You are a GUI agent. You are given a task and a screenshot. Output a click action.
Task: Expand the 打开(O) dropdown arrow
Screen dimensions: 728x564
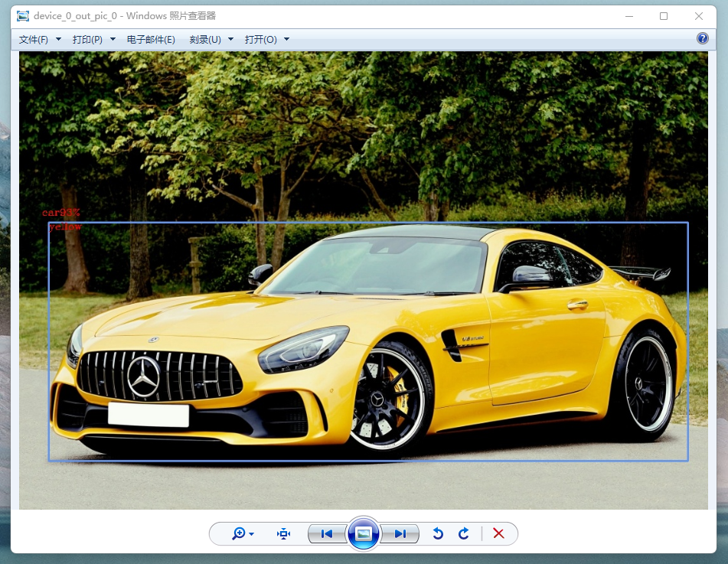(286, 40)
